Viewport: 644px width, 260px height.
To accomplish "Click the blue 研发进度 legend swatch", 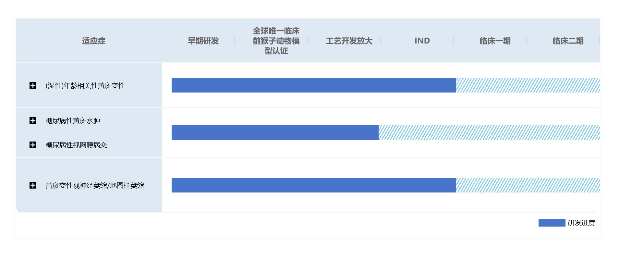I will pos(552,223).
